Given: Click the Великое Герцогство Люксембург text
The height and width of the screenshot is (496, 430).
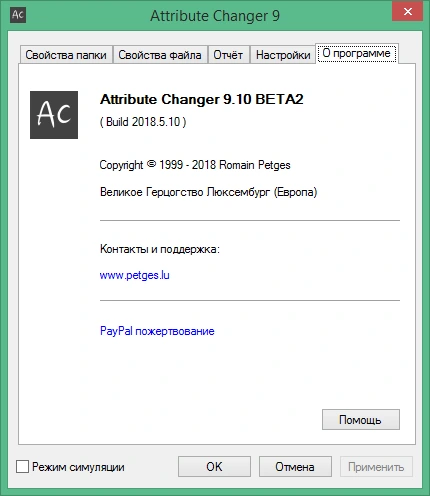Looking at the screenshot, I should [x=209, y=192].
